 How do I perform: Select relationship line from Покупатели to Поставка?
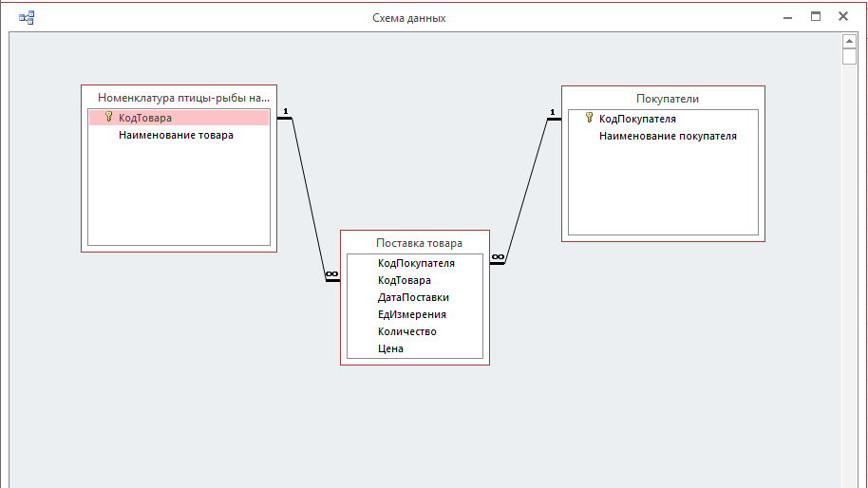526,192
